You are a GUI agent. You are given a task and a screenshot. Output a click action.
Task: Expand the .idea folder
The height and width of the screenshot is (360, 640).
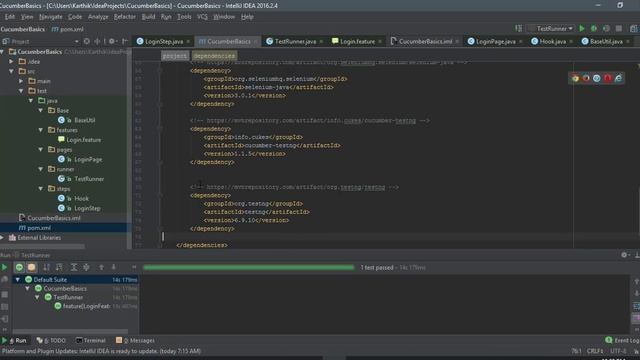12,62
